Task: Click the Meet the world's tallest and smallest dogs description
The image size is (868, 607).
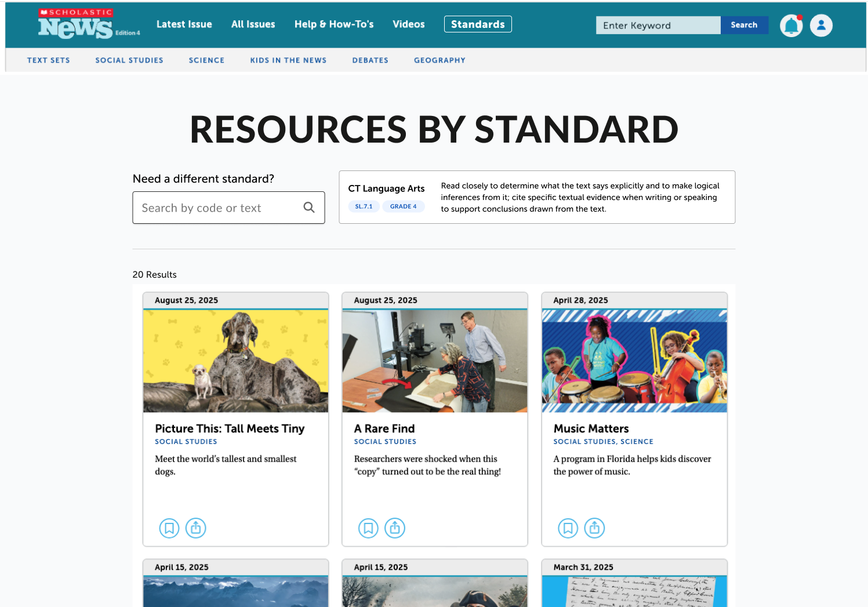Action: pyautogui.click(x=226, y=465)
